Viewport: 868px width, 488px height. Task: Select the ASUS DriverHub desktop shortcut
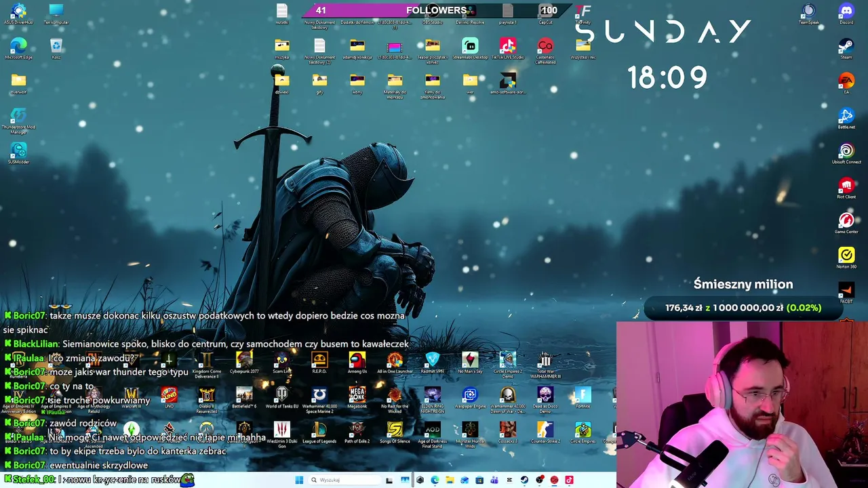tap(18, 14)
